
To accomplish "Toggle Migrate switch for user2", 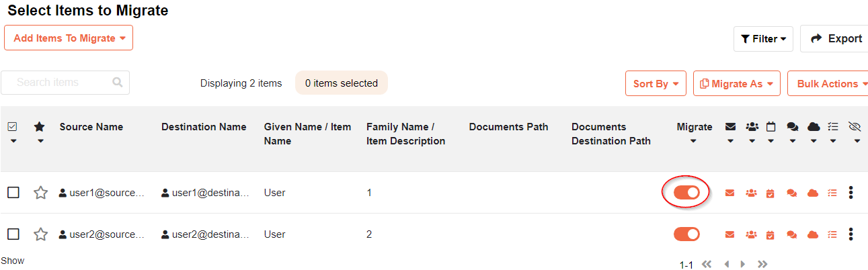I will [686, 234].
